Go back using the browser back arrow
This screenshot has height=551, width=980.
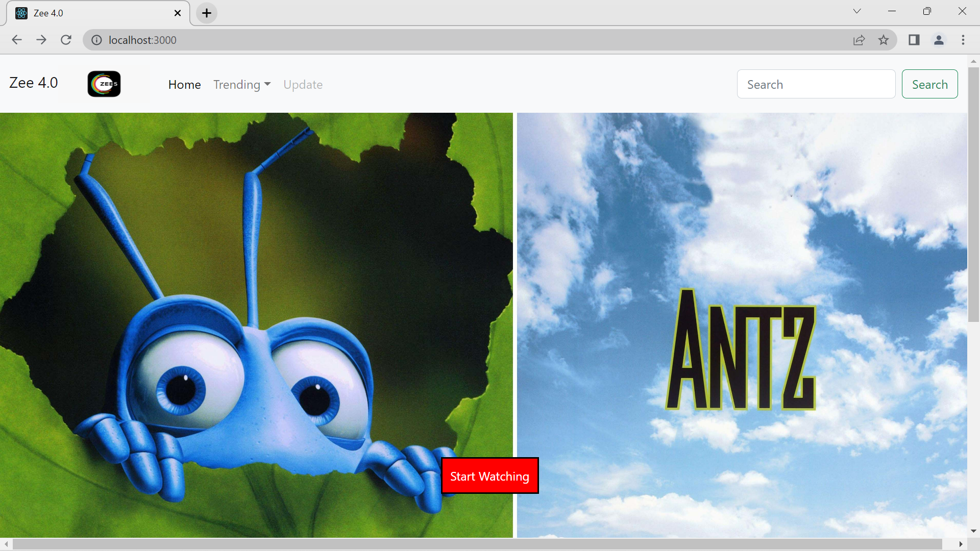coord(17,40)
